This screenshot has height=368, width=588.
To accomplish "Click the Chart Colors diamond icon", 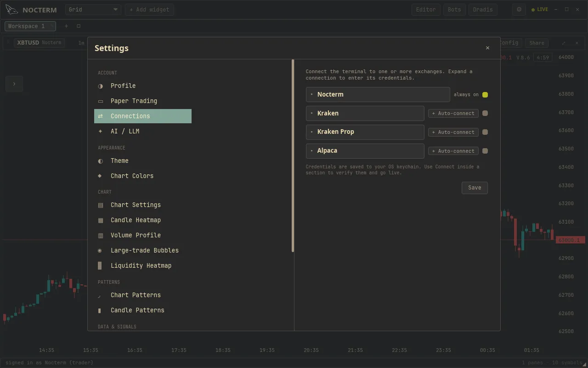I will point(100,176).
